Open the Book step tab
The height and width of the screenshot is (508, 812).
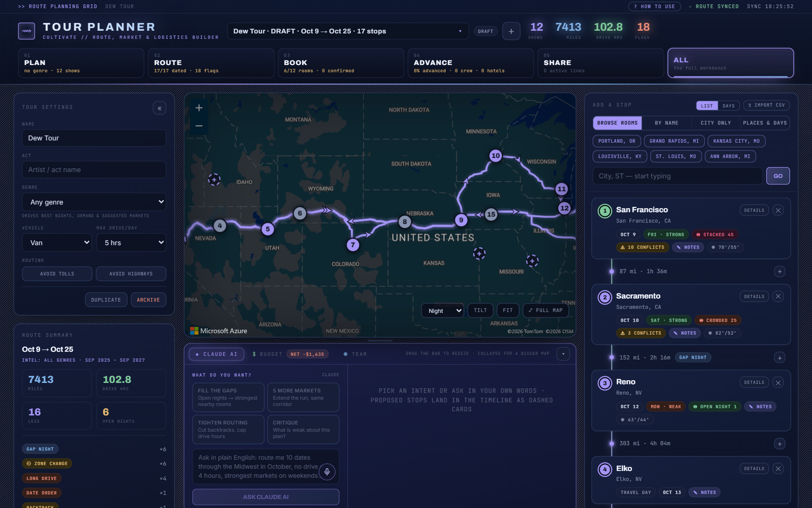pyautogui.click(x=341, y=63)
